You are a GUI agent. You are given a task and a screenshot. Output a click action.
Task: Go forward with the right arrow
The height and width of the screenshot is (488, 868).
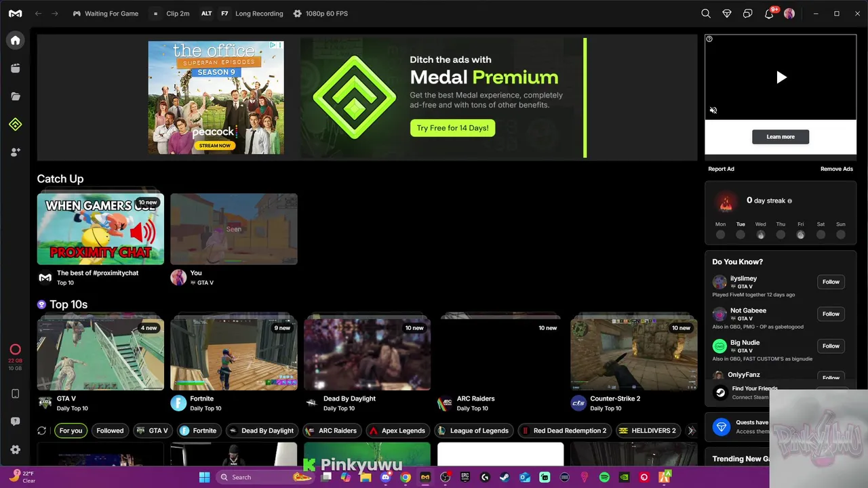tap(55, 14)
